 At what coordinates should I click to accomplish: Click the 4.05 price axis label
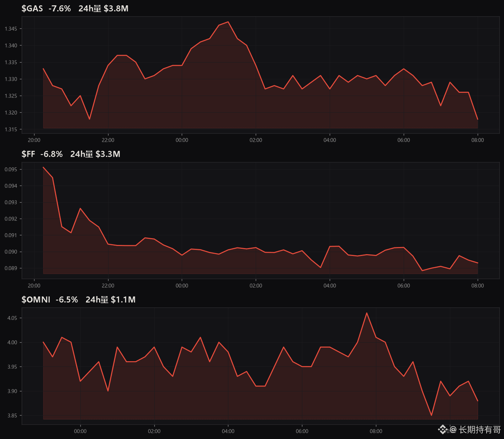pyautogui.click(x=12, y=318)
